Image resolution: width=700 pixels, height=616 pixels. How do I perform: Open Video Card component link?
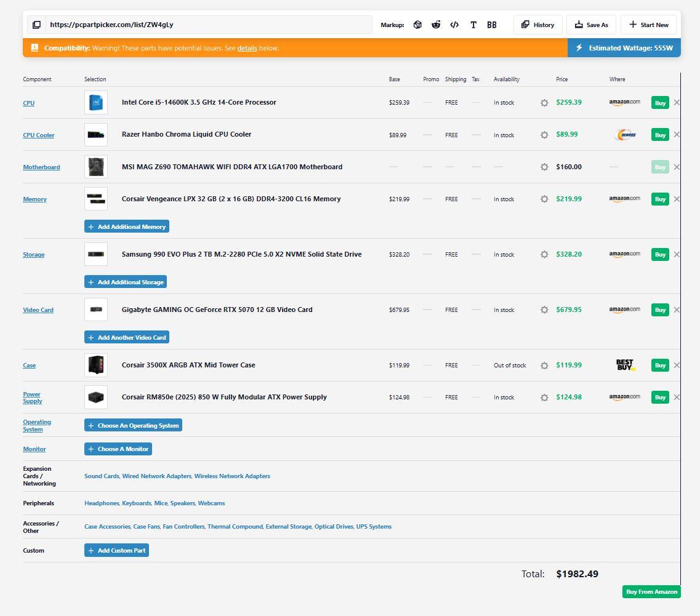38,310
